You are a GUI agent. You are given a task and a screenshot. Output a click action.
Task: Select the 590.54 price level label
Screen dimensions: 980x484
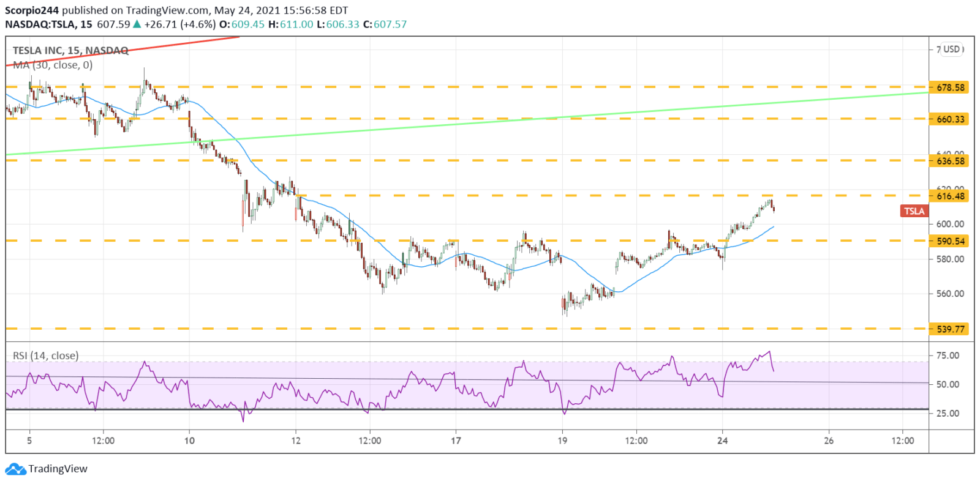(949, 241)
